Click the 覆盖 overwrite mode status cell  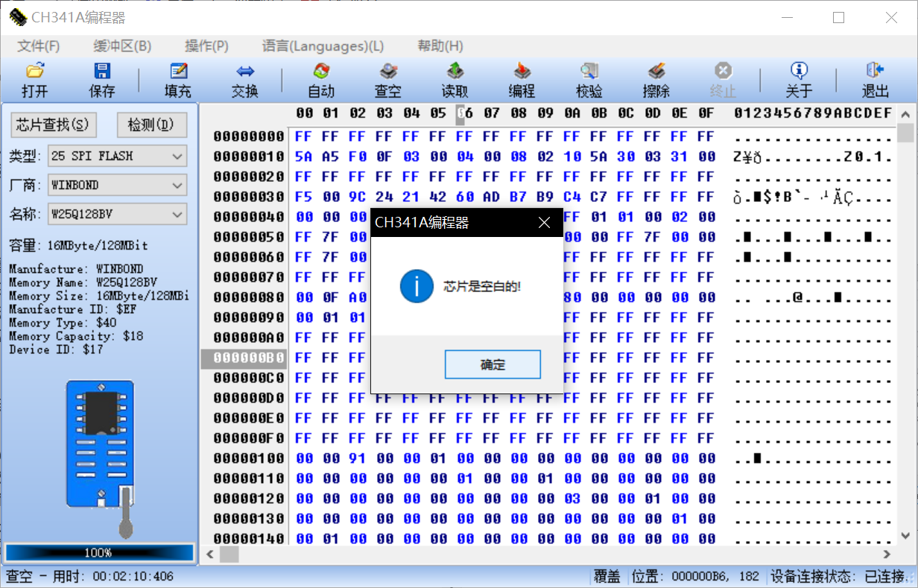tap(607, 576)
